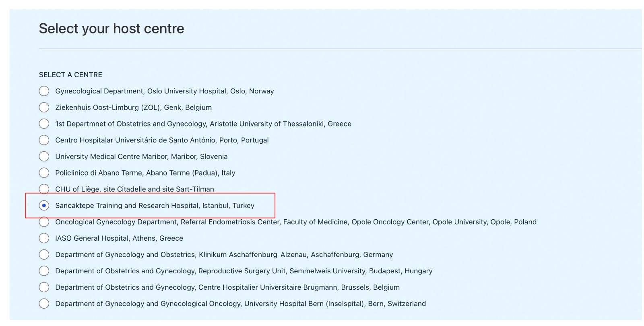Select University Medical Centre Maribor radio button
The height and width of the screenshot is (326, 644).
pos(44,156)
